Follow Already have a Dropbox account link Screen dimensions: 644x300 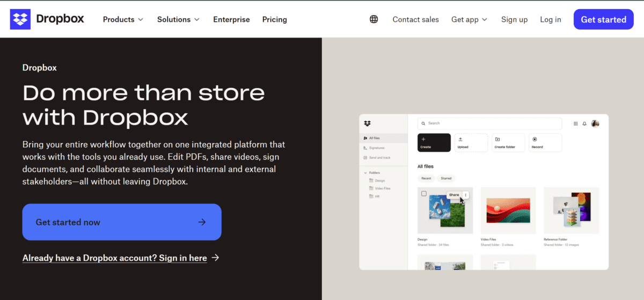coord(115,258)
